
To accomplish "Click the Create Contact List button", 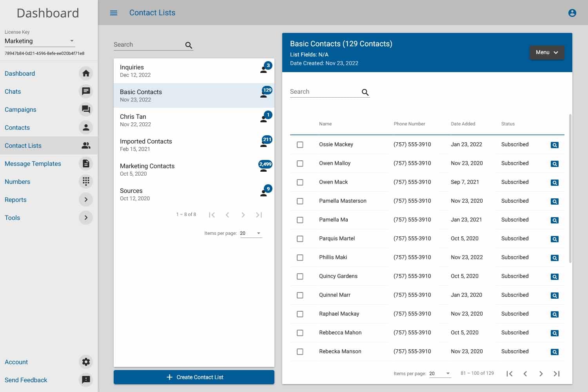I will coord(194,377).
